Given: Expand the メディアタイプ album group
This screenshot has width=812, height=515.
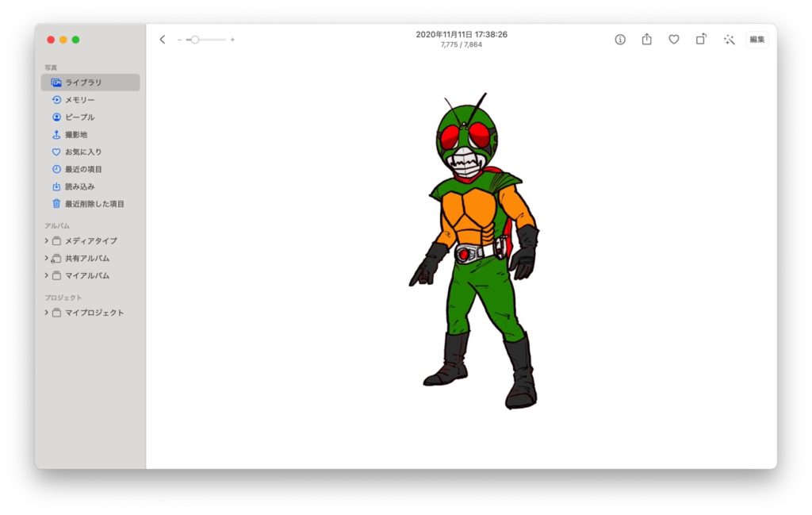Looking at the screenshot, I should (x=46, y=240).
